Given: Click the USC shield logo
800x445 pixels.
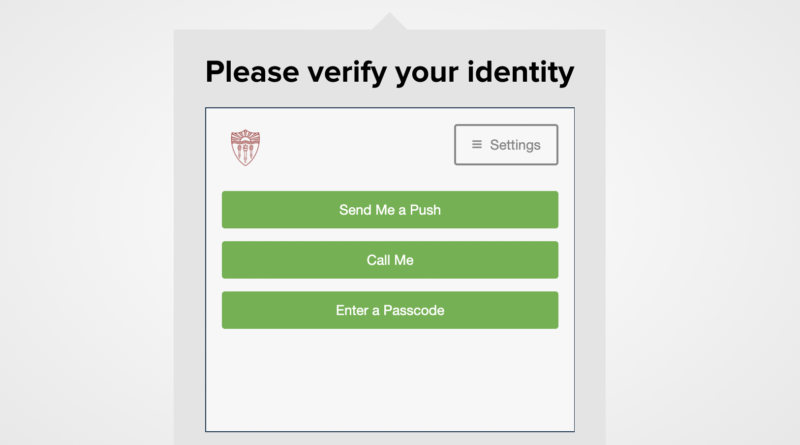Looking at the screenshot, I should click(244, 148).
